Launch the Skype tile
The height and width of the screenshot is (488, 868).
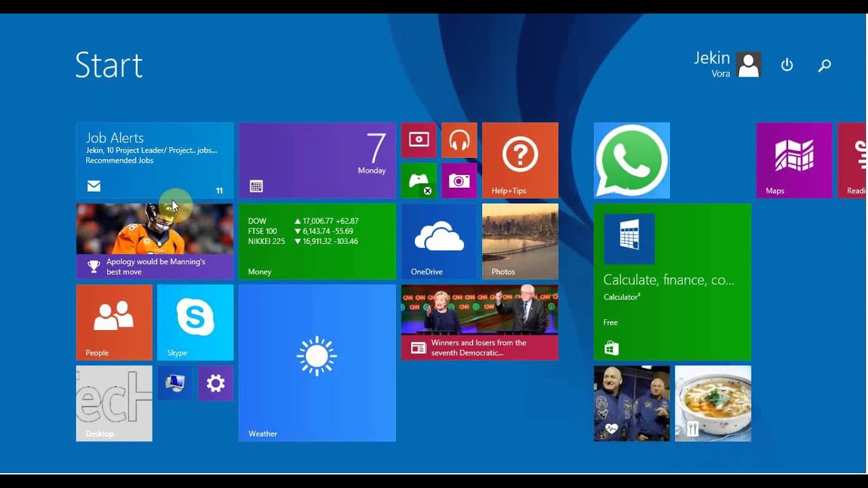click(x=195, y=323)
